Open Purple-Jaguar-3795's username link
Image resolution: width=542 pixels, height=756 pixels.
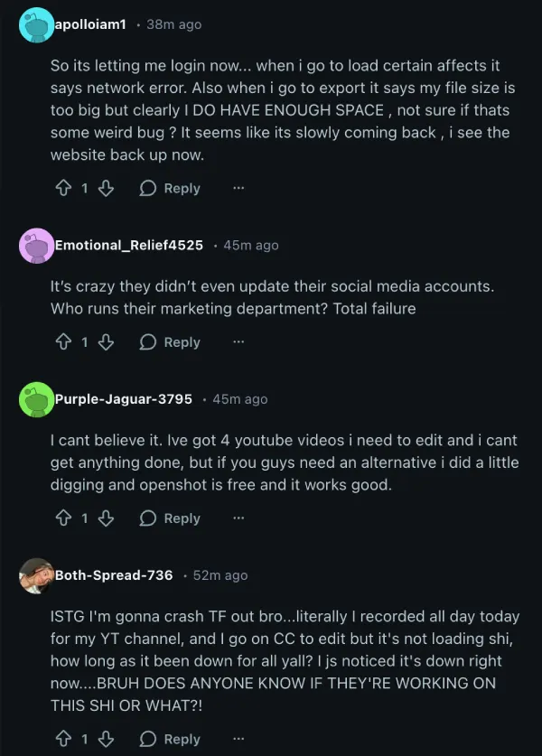tap(123, 399)
